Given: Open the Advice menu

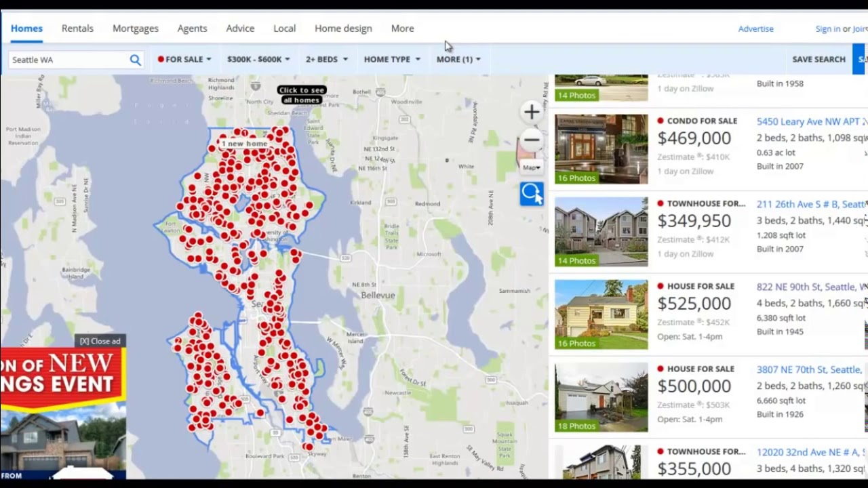Looking at the screenshot, I should [240, 28].
